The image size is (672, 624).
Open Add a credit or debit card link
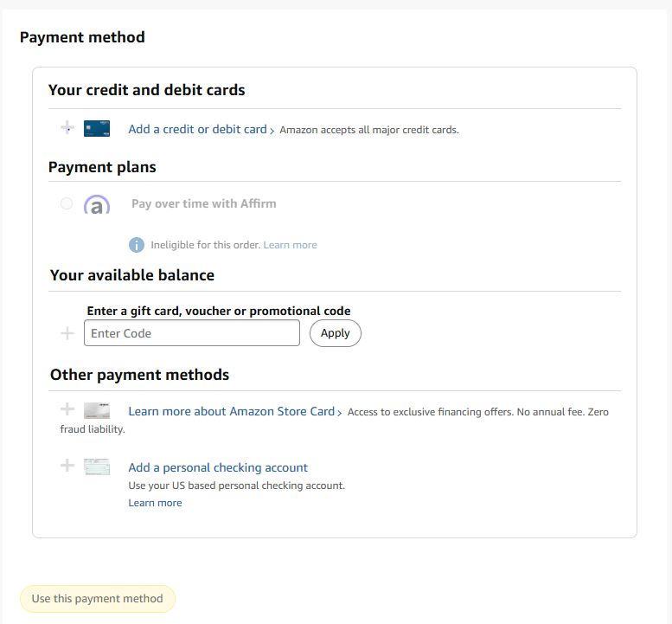click(x=197, y=129)
